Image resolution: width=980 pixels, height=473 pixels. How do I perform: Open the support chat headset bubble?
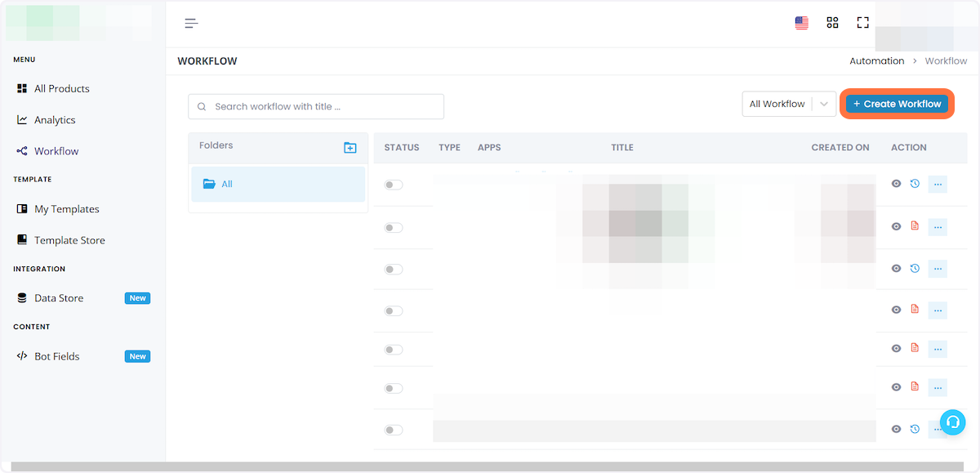[952, 422]
